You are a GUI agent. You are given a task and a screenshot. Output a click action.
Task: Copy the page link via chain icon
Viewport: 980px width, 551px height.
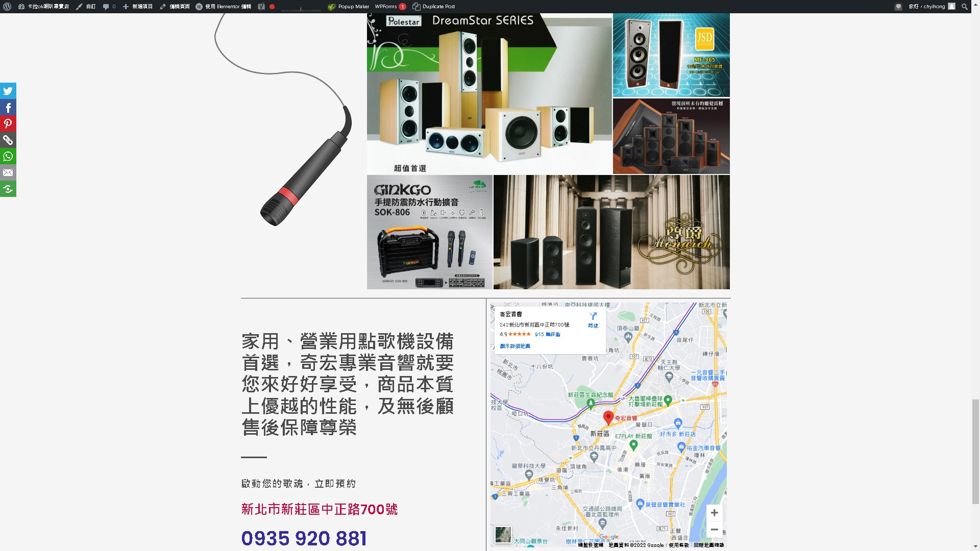click(x=8, y=140)
